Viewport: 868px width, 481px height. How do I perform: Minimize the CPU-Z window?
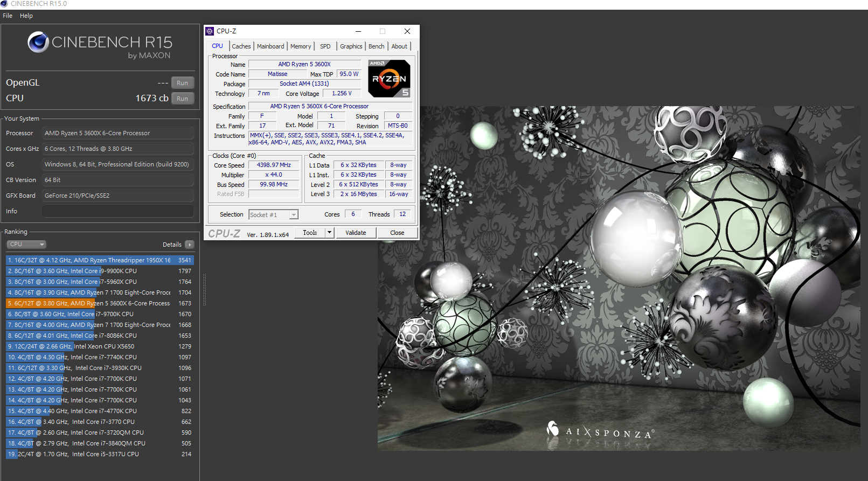[x=358, y=31]
